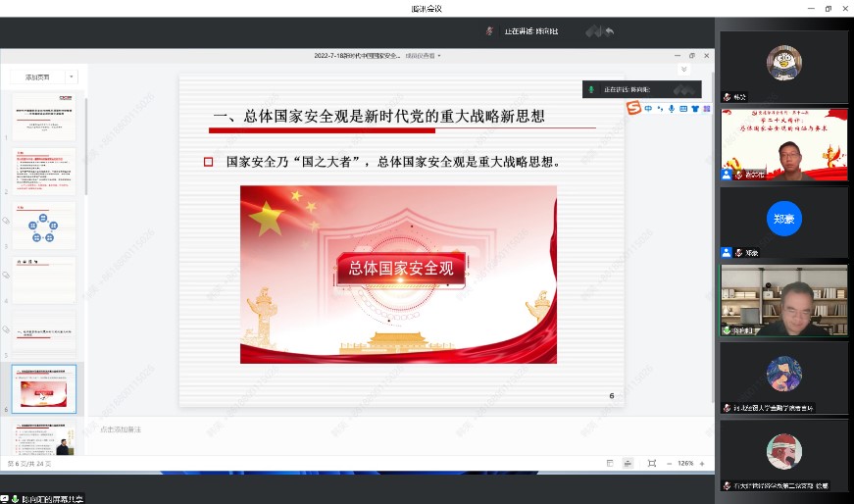Image resolution: width=854 pixels, height=504 pixels.
Task: Select the second participant video with the red banner
Action: click(783, 144)
